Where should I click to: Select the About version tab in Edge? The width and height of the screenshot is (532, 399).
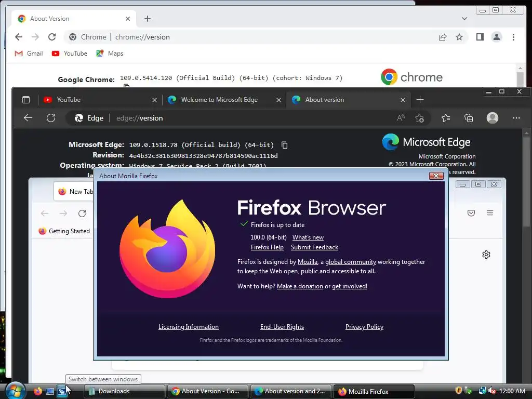point(348,100)
